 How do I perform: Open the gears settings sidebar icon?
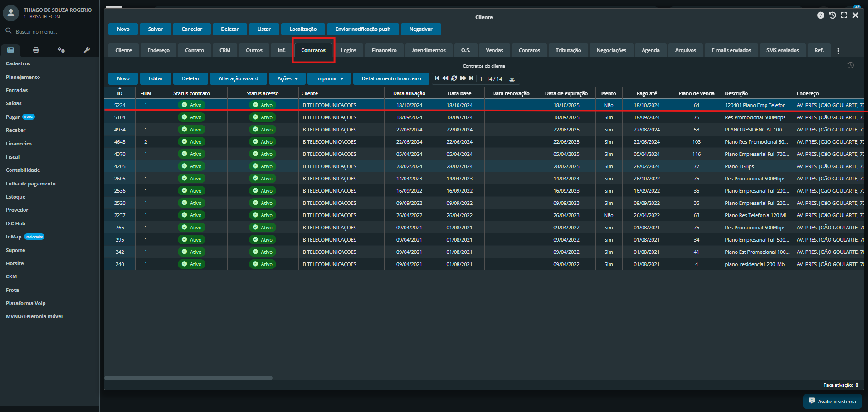(61, 50)
